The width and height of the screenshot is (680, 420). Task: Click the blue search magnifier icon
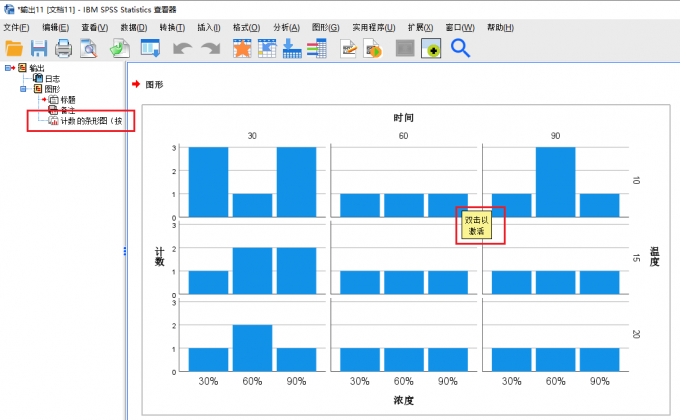pos(460,48)
